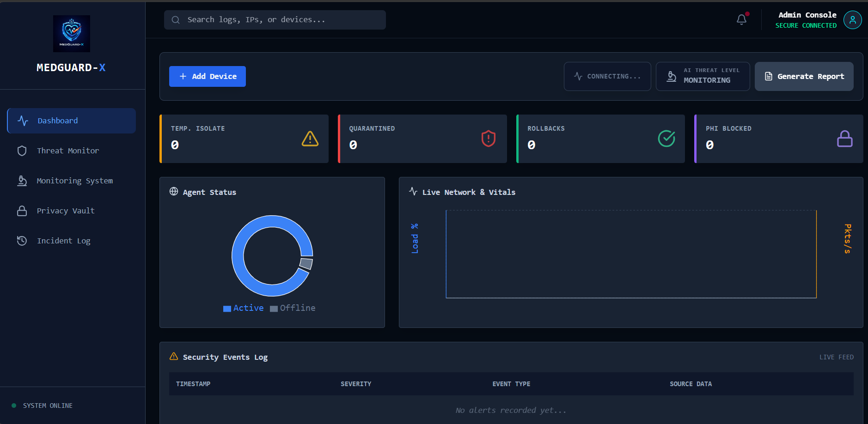Click the globe icon beside Agent Status
The height and width of the screenshot is (424, 868).
(x=174, y=192)
